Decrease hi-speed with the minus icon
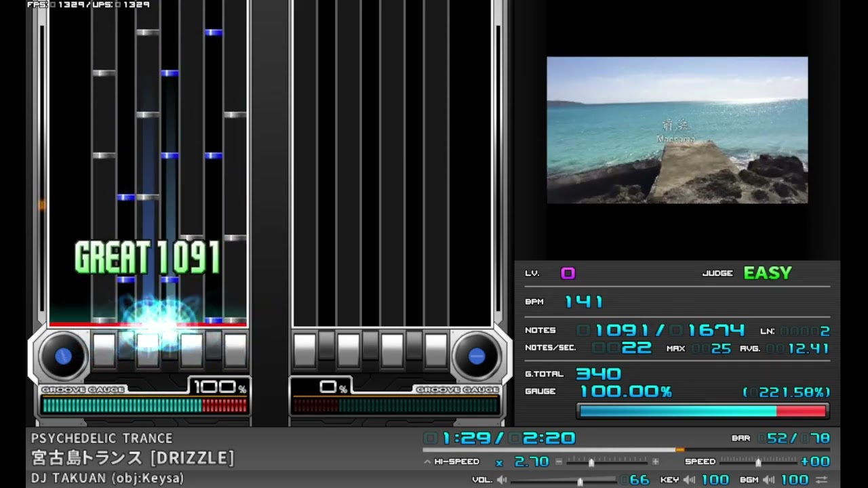Image resolution: width=868 pixels, height=488 pixels. pyautogui.click(x=559, y=462)
